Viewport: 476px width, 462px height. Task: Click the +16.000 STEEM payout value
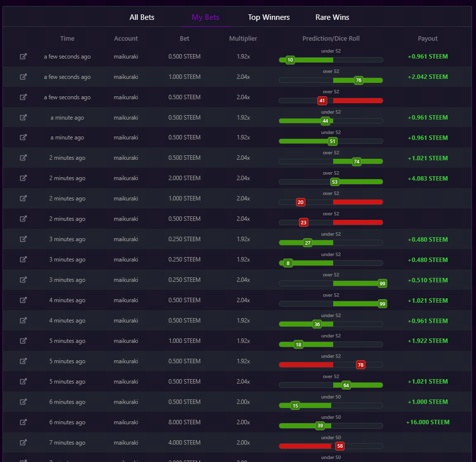(x=428, y=422)
